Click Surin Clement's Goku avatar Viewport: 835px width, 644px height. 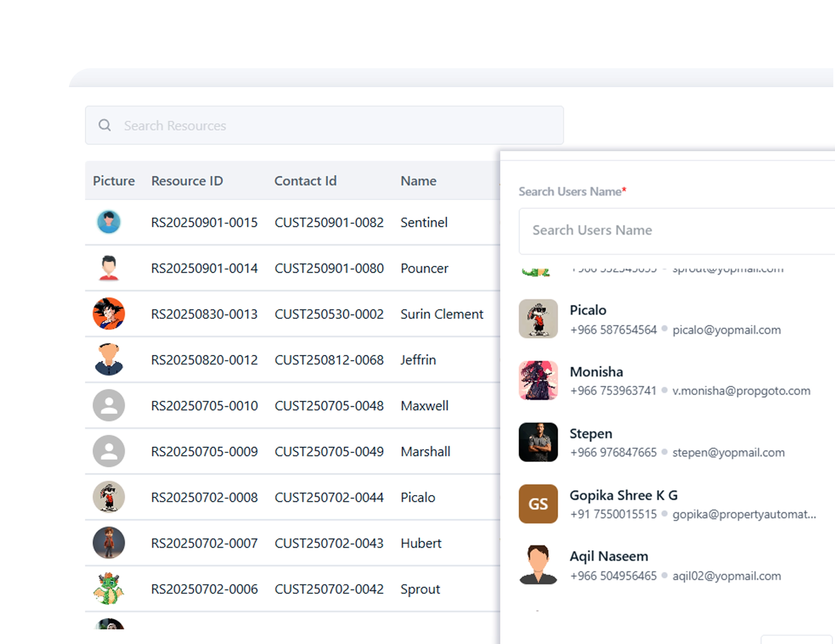click(109, 314)
